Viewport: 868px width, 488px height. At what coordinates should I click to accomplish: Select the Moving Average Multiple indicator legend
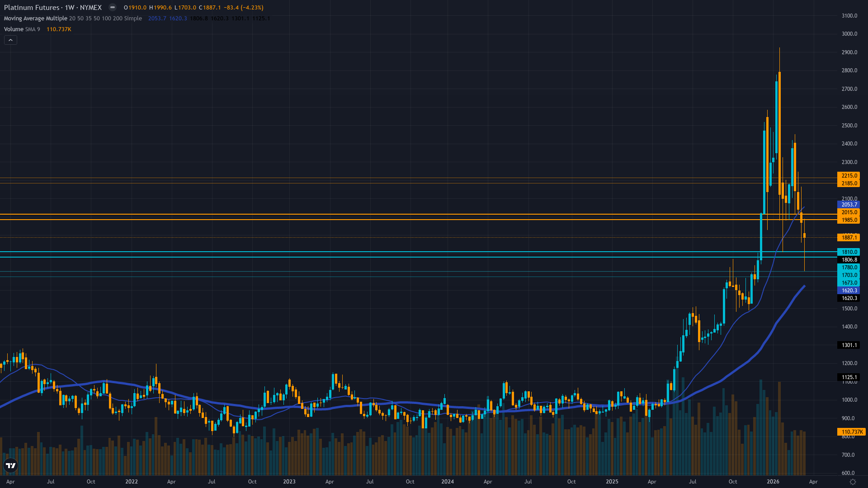coord(73,19)
